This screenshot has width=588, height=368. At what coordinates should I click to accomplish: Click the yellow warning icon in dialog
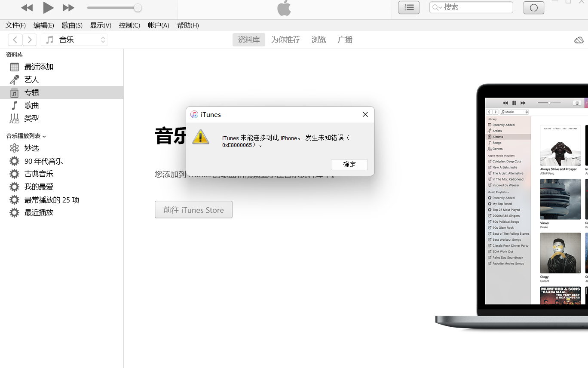pyautogui.click(x=200, y=137)
